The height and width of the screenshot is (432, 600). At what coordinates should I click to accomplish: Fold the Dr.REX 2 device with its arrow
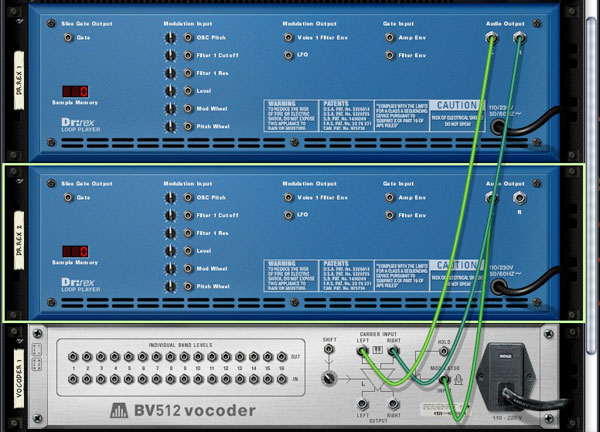18,181
